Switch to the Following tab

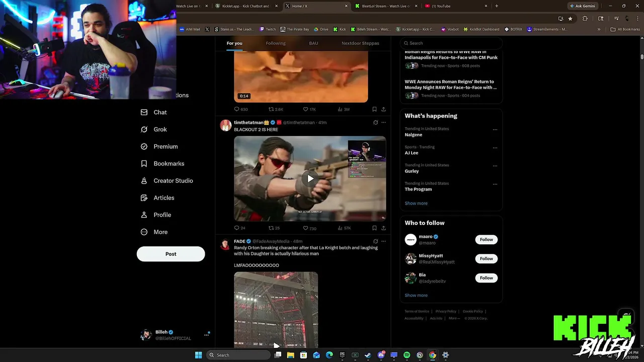(x=276, y=43)
